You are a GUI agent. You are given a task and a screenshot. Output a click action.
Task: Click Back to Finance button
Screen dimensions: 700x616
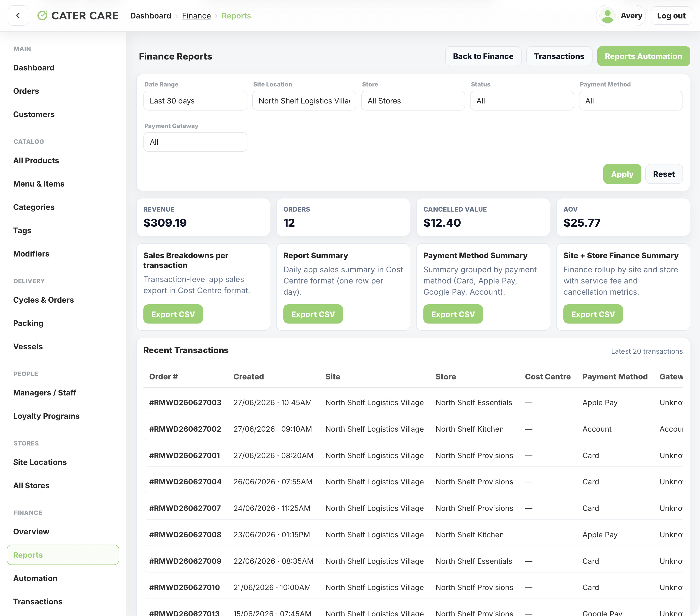[x=483, y=56]
